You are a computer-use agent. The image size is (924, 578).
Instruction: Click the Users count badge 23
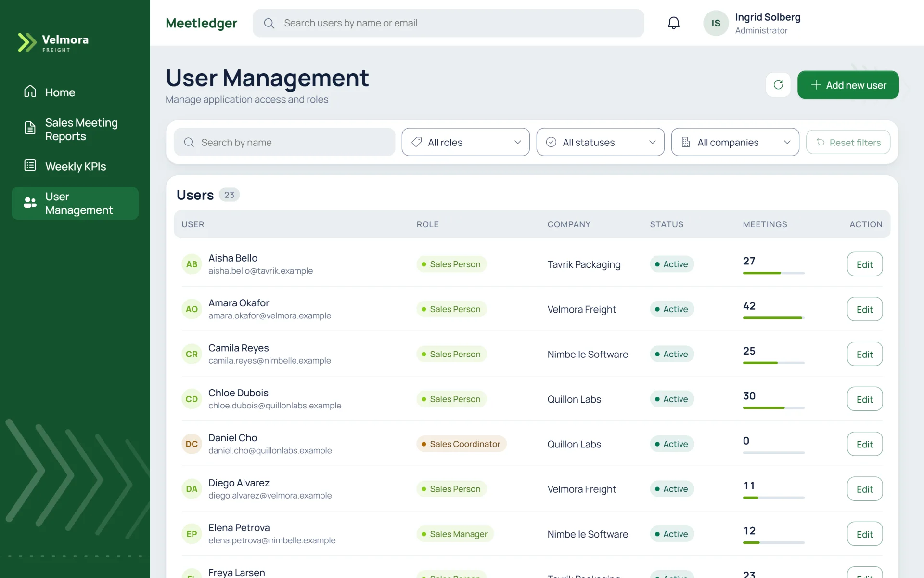coord(229,195)
